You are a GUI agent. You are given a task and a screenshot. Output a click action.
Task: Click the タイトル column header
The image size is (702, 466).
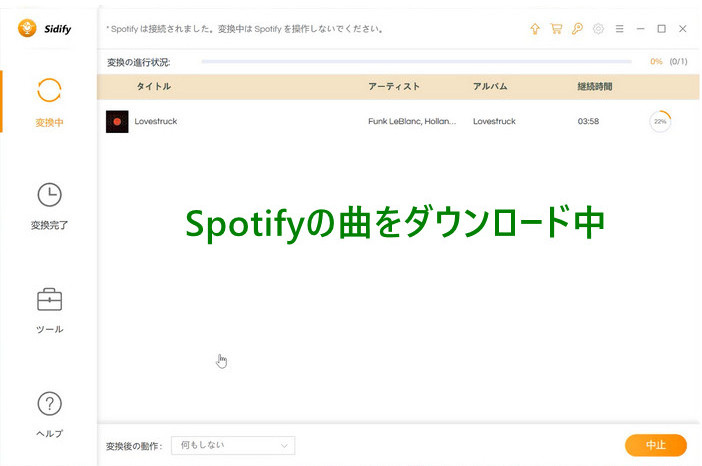pos(154,86)
